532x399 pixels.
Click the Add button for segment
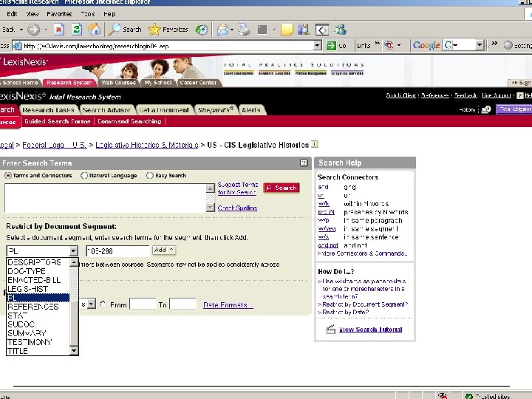pos(164,250)
